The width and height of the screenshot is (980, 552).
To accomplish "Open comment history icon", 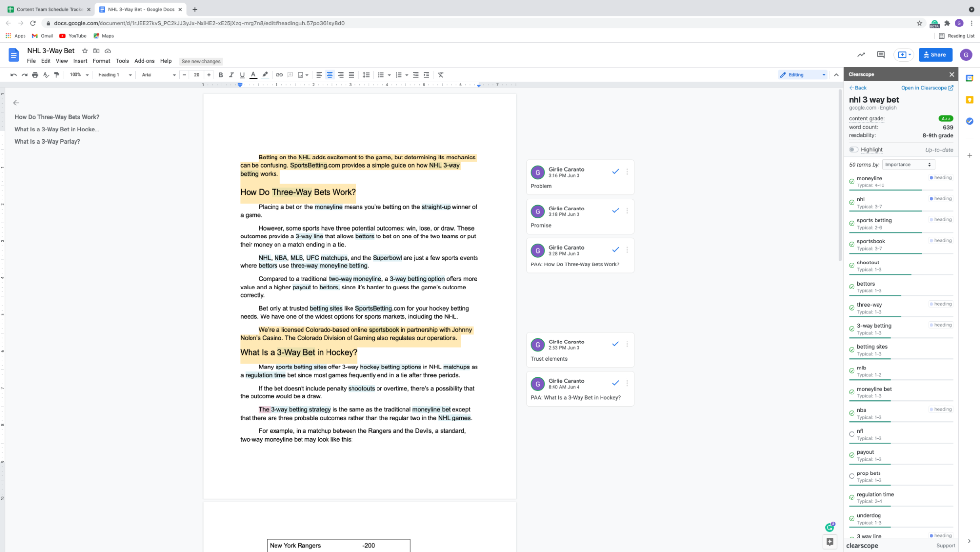I will (x=880, y=54).
